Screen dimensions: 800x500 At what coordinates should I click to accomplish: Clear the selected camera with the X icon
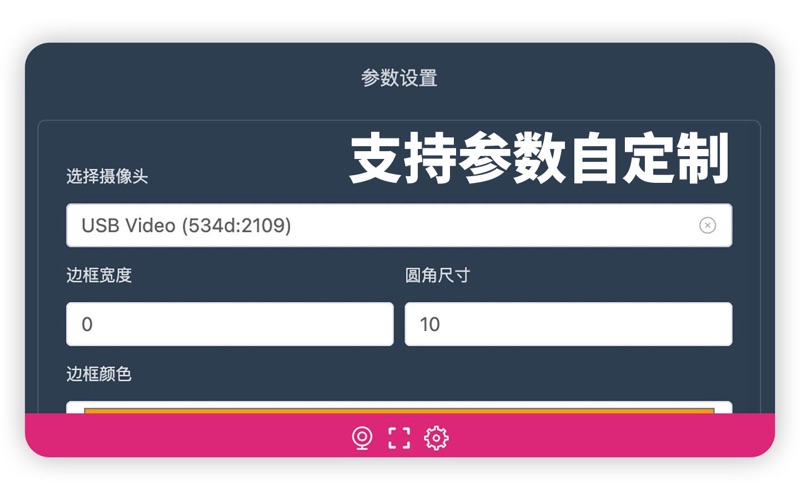click(707, 226)
